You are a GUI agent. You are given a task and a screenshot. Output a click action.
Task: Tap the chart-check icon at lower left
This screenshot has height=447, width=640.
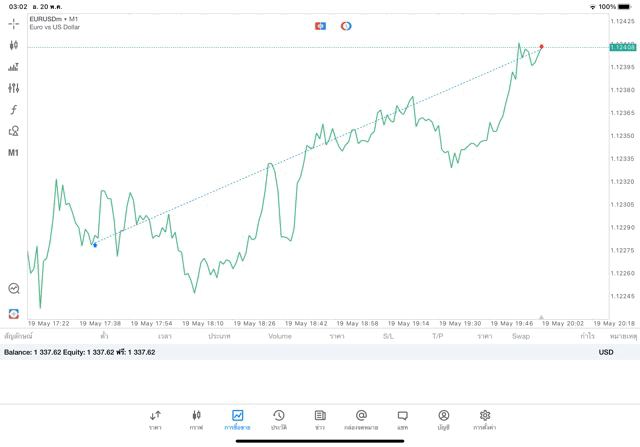click(14, 288)
